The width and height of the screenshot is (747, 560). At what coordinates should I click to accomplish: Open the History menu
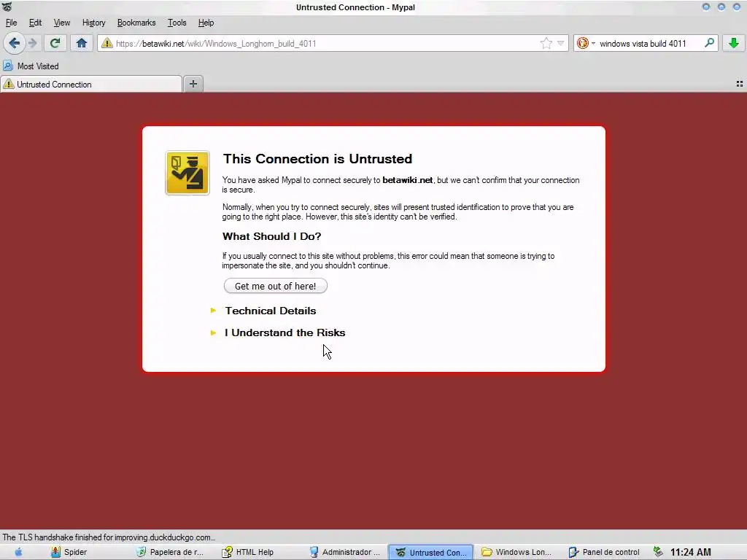tap(94, 23)
